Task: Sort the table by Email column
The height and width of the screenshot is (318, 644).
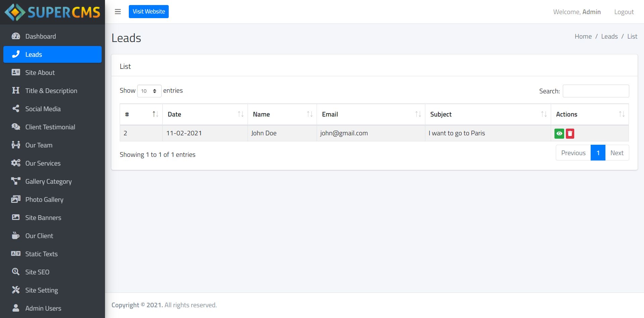Action: point(371,115)
